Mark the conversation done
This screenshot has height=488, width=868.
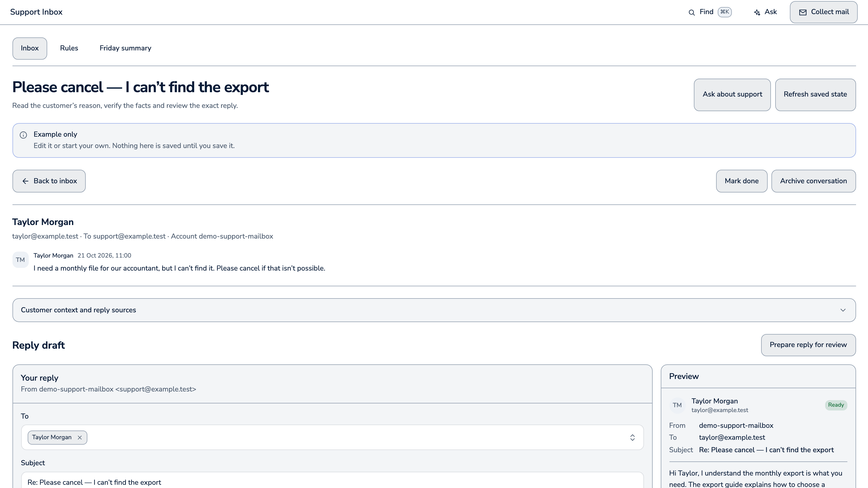(x=742, y=181)
